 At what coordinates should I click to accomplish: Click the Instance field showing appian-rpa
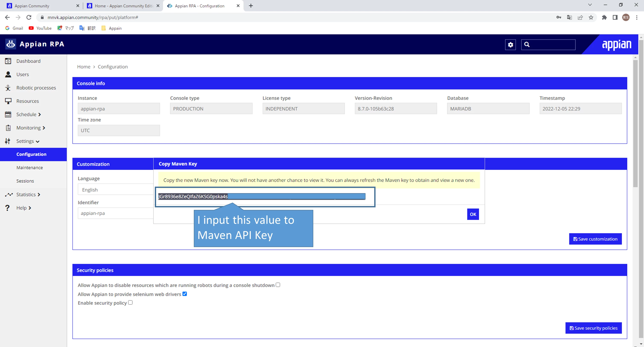coord(119,109)
